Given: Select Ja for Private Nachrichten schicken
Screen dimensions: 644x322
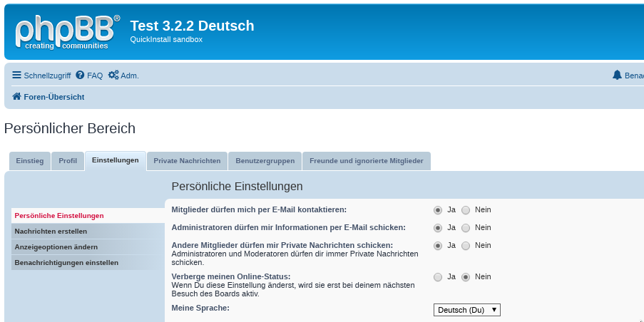Looking at the screenshot, I should (x=438, y=246).
